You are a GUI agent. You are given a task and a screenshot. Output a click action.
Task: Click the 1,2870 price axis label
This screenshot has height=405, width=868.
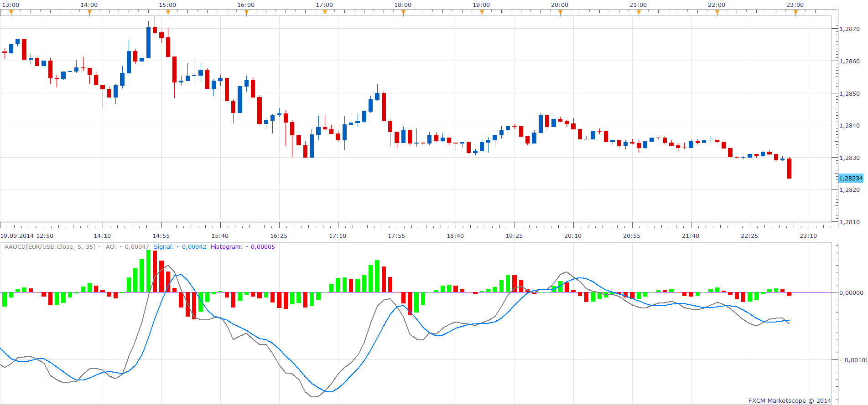pos(850,29)
